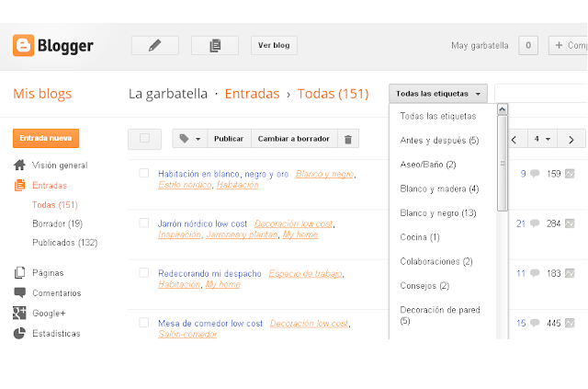The width and height of the screenshot is (588, 389).
Task: Select Todas las etiquetas option in list
Action: (x=438, y=116)
